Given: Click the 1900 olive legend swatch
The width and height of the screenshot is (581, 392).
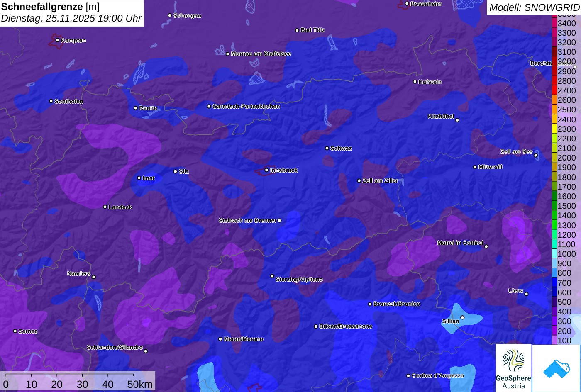Looking at the screenshot, I should (554, 167).
